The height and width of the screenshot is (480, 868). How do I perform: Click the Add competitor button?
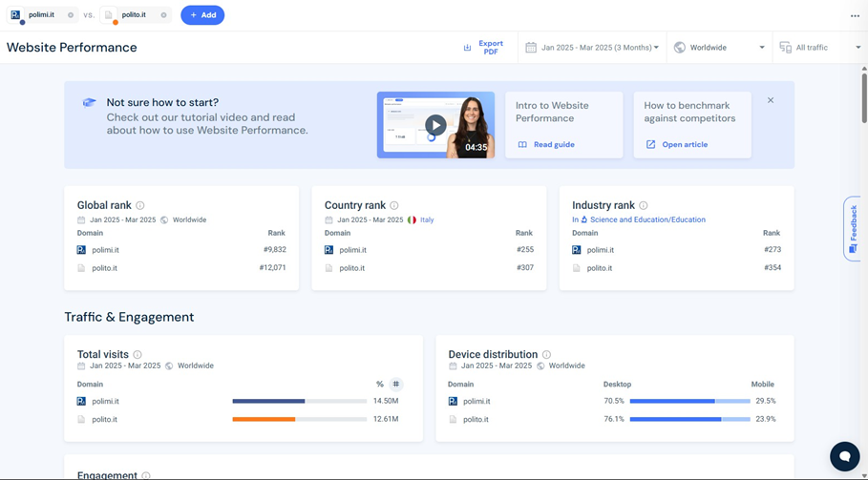tap(202, 15)
